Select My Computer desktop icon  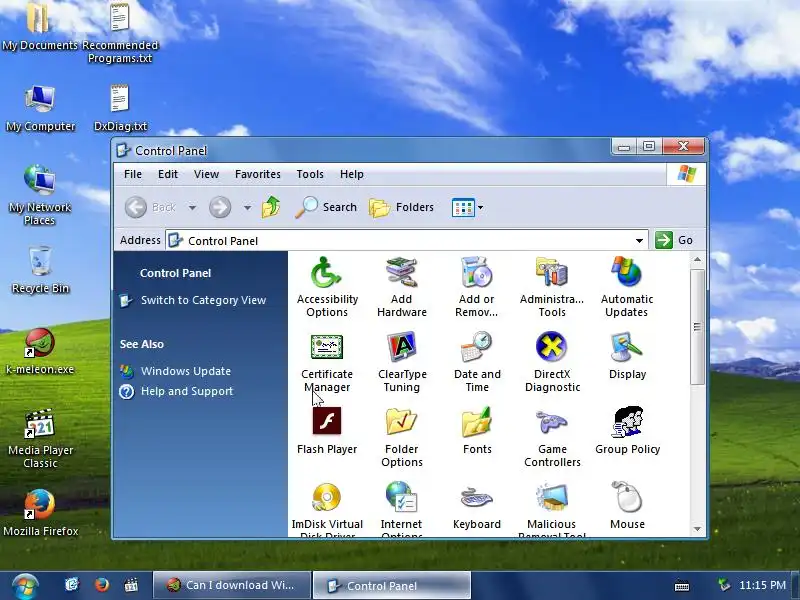pyautogui.click(x=40, y=108)
